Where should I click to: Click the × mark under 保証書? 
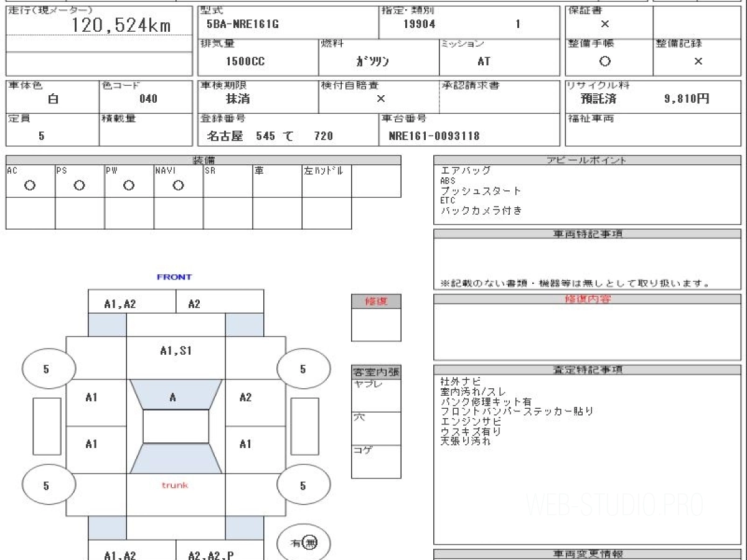coord(605,24)
